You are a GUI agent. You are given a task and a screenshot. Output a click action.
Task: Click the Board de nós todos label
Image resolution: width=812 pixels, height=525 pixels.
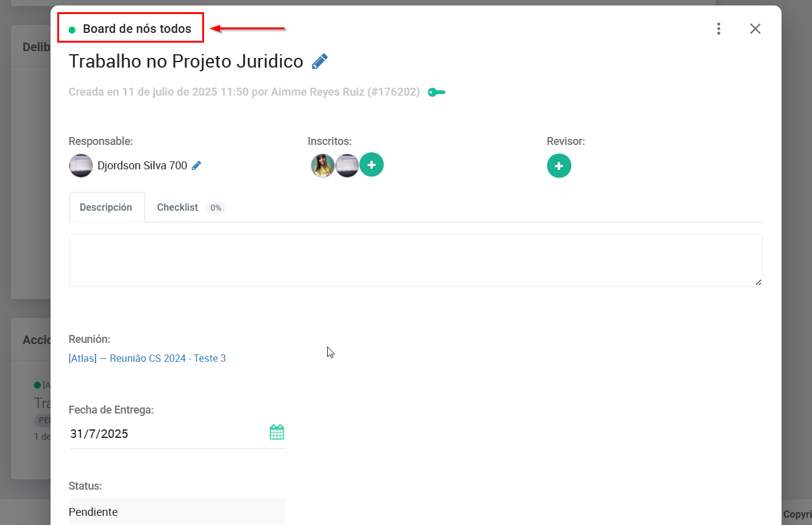[136, 29]
